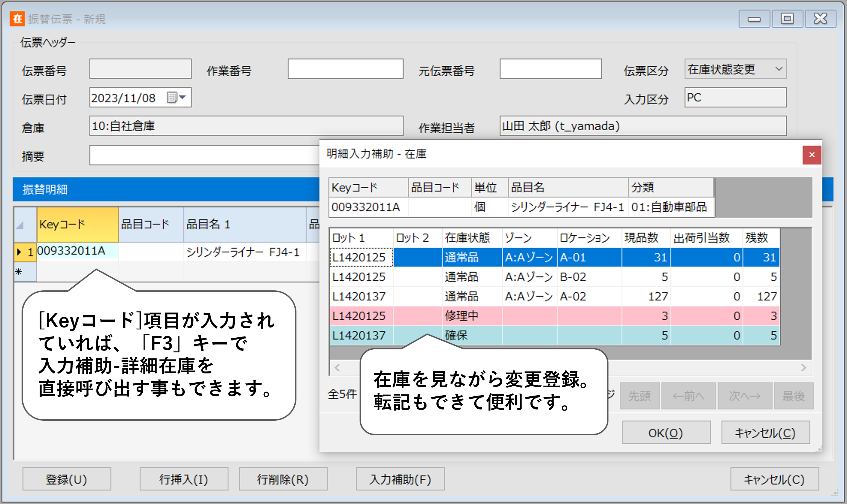The height and width of the screenshot is (504, 847).
Task: Click the 現品数 column header
Action: click(646, 238)
